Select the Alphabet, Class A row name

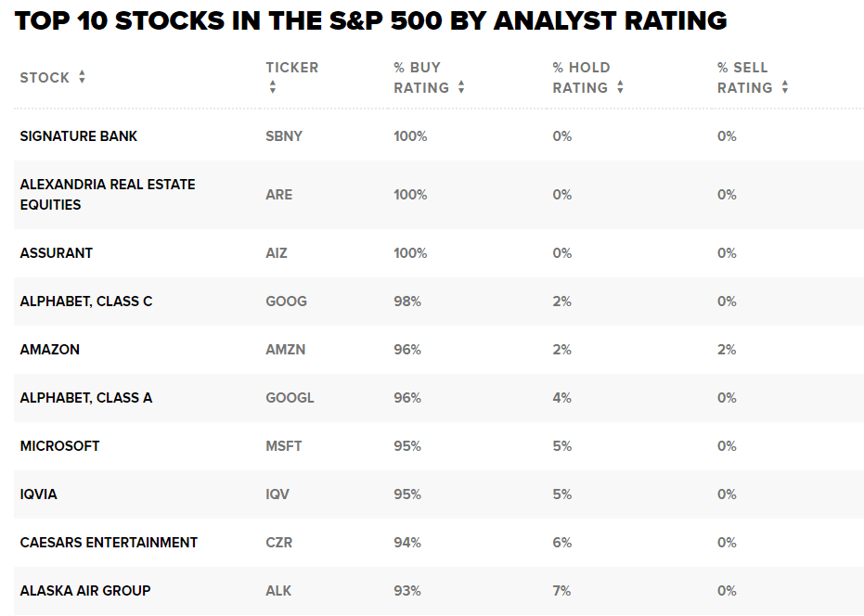coord(86,398)
